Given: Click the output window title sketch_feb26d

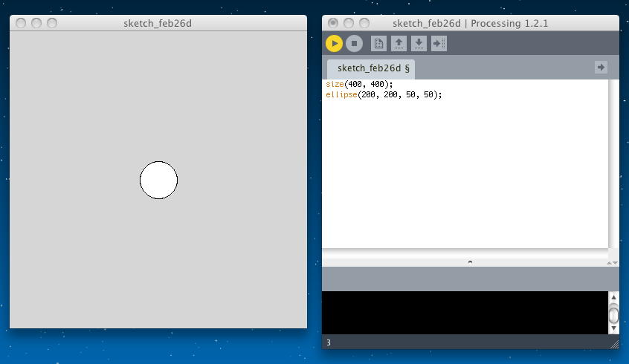Looking at the screenshot, I should point(158,24).
